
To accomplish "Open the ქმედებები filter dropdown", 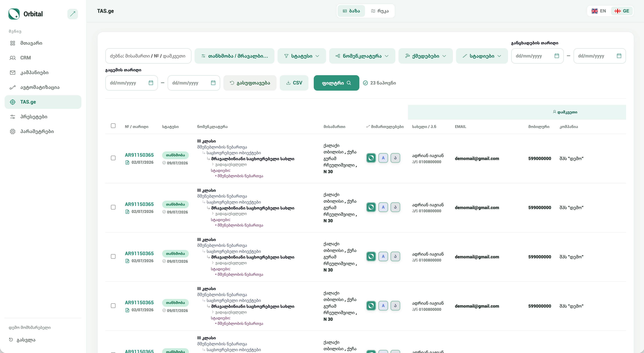I will point(426,56).
